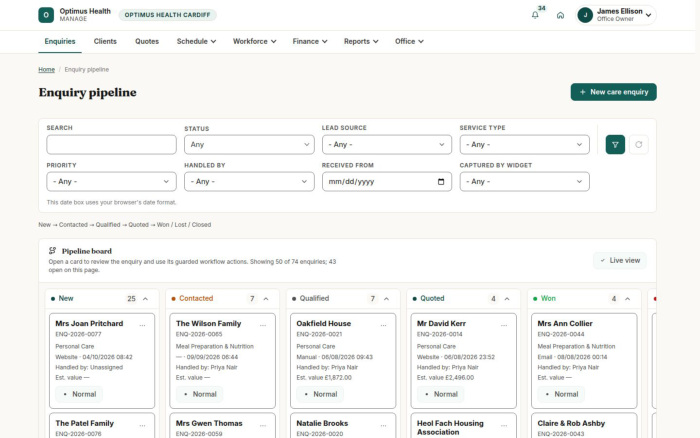Focus the Search input field
This screenshot has width=700, height=438.
(x=111, y=145)
